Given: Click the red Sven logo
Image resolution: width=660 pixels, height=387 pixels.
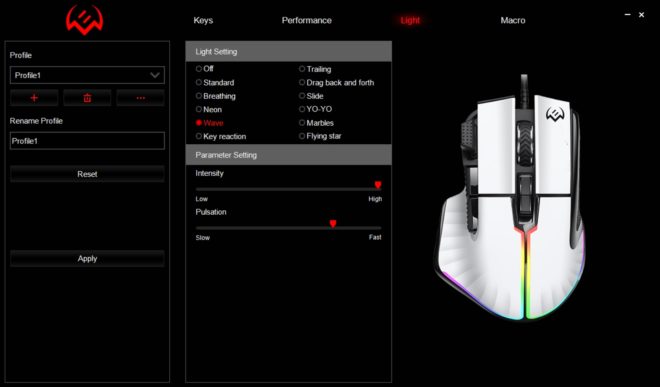Looking at the screenshot, I should 85,19.
